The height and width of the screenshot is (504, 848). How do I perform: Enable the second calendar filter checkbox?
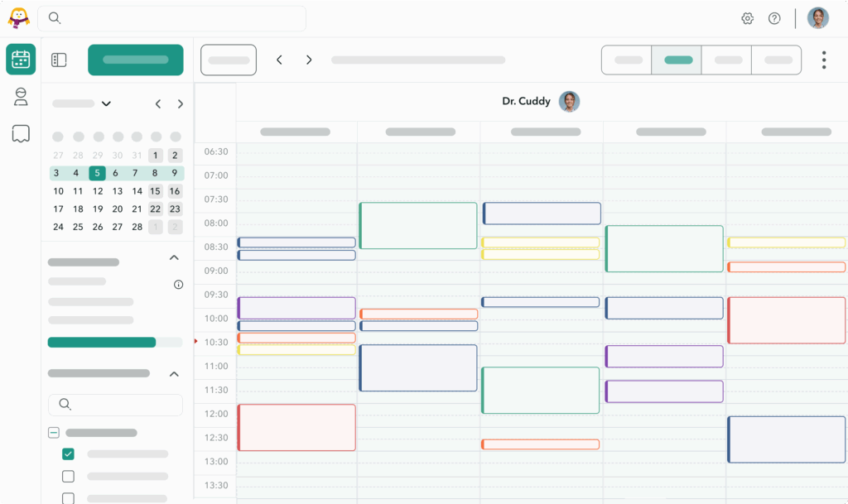(x=69, y=476)
